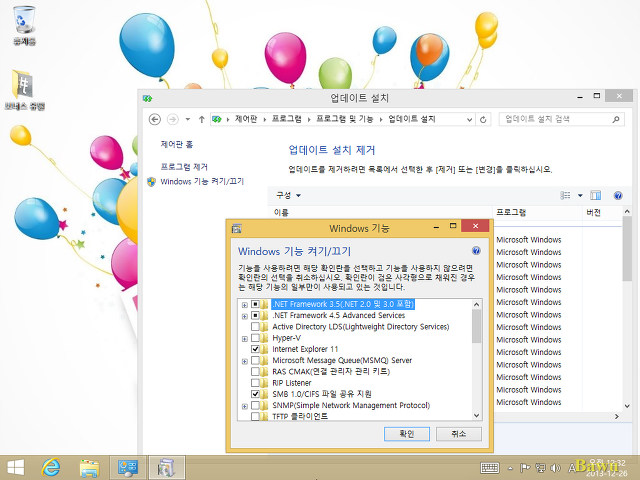Click the shield icon beside Windows features link
This screenshot has width=640, height=480.
(151, 182)
